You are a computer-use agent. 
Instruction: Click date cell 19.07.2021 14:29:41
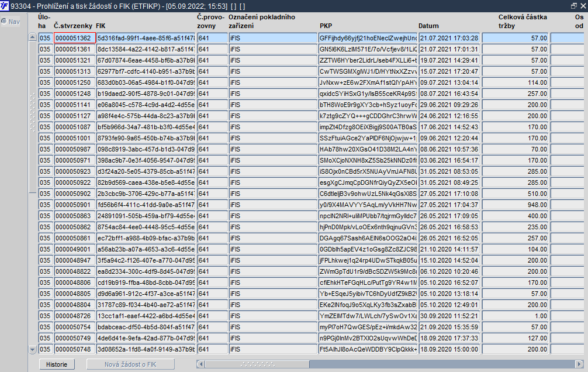(x=449, y=60)
